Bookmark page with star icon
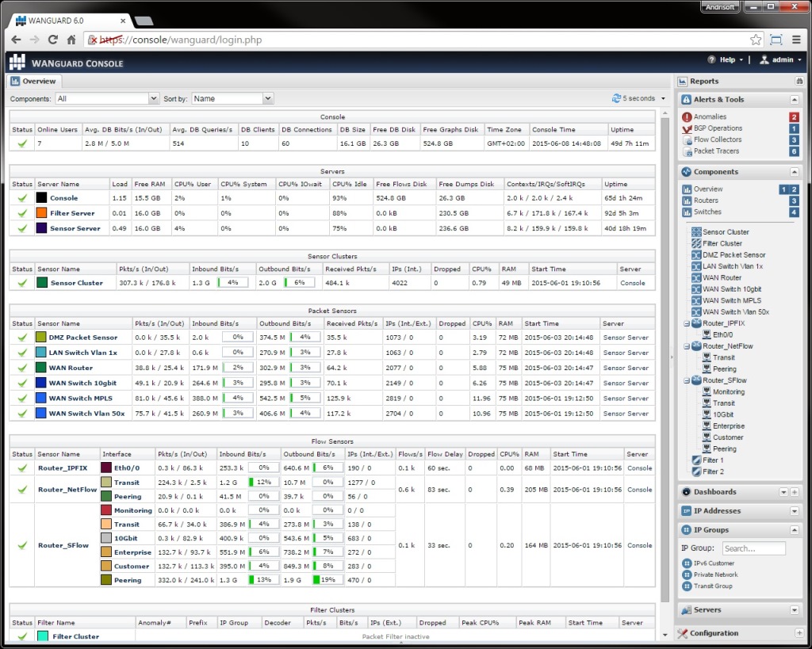 pos(756,40)
